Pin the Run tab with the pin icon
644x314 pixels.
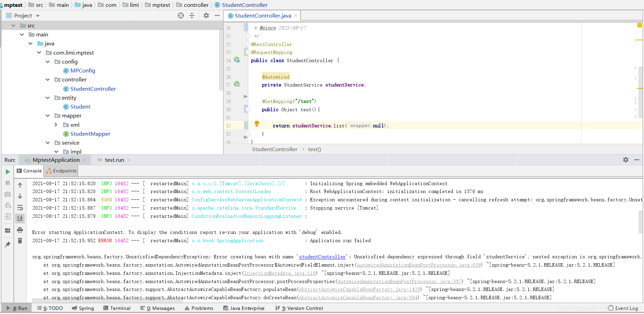[8, 245]
